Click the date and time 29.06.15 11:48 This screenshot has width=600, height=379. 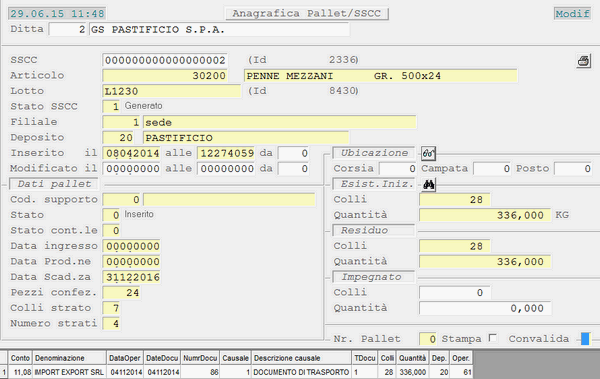pyautogui.click(x=57, y=13)
